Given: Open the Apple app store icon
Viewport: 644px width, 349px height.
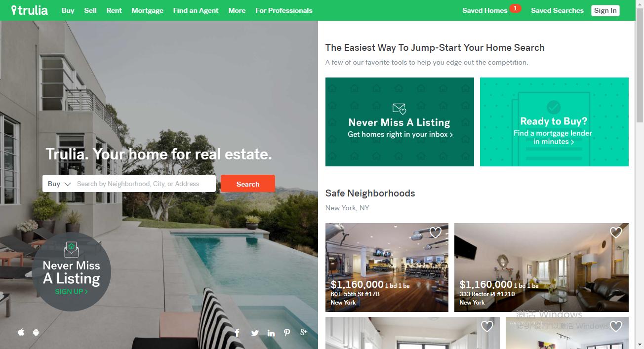Looking at the screenshot, I should pyautogui.click(x=21, y=332).
